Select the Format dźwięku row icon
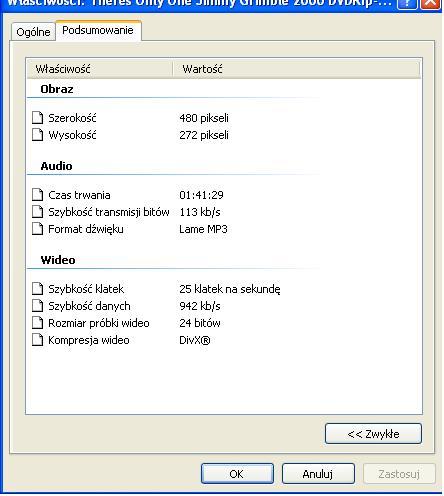This screenshot has height=496, width=444. 38,229
